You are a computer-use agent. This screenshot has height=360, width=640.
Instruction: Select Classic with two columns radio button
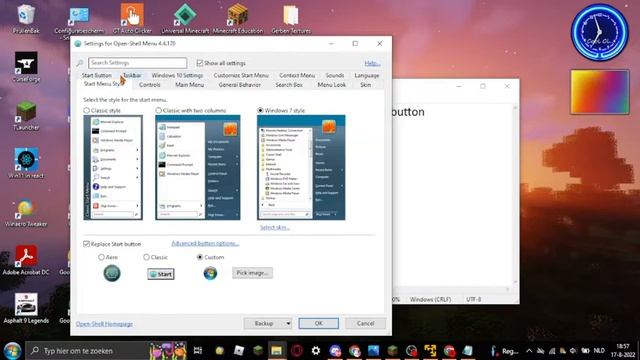point(158,110)
